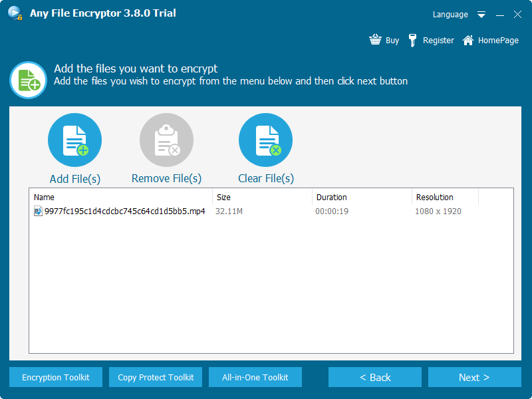Open the Register link
Image resolution: width=532 pixels, height=399 pixels.
[438, 41]
